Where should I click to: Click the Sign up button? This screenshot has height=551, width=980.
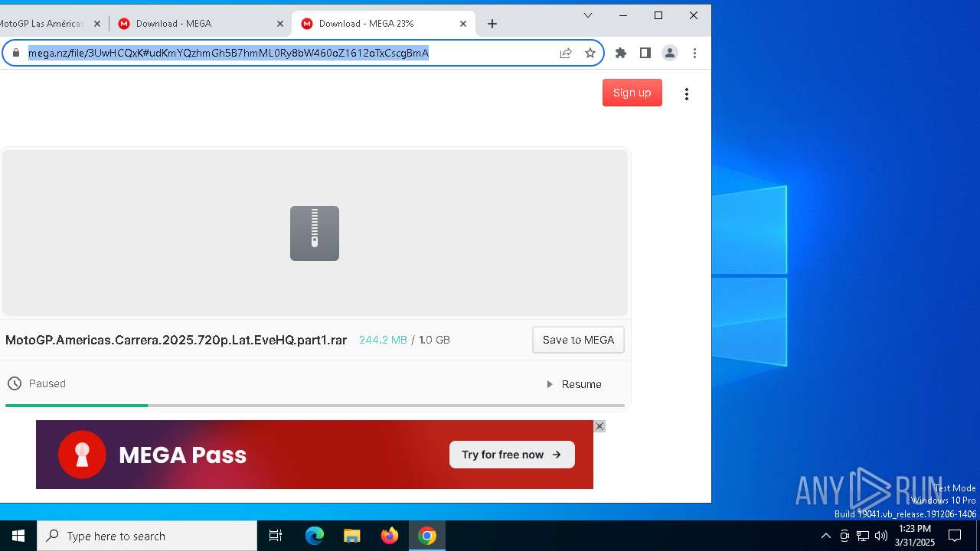632,93
